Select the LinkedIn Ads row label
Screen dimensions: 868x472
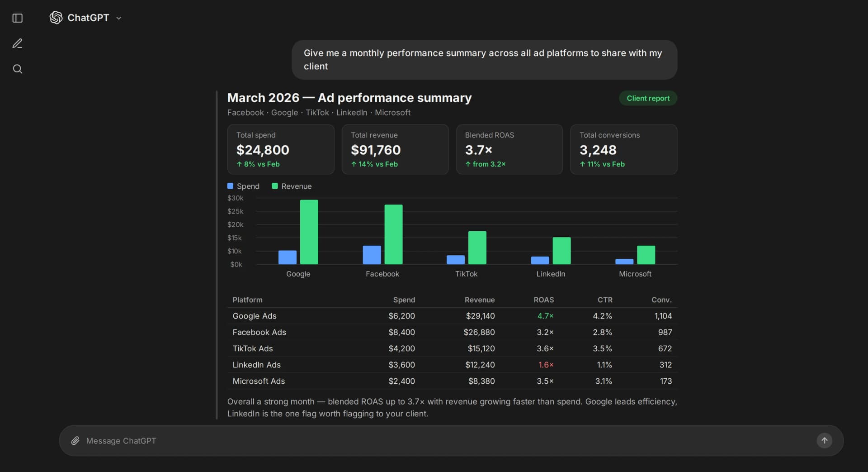257,365
